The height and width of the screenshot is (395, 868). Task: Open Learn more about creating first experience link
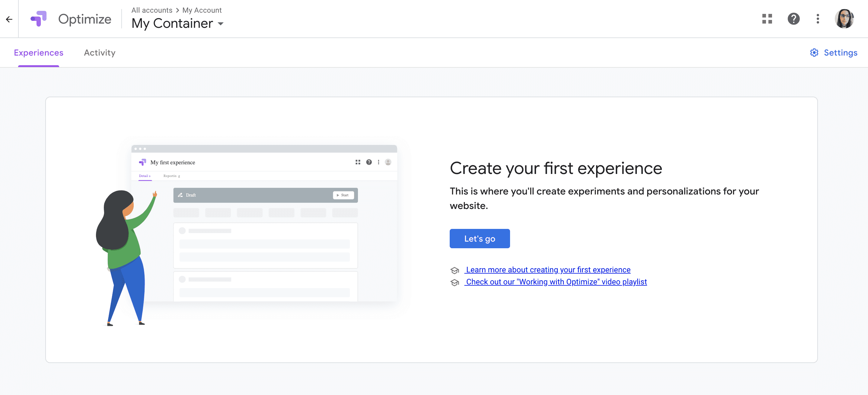click(x=547, y=270)
